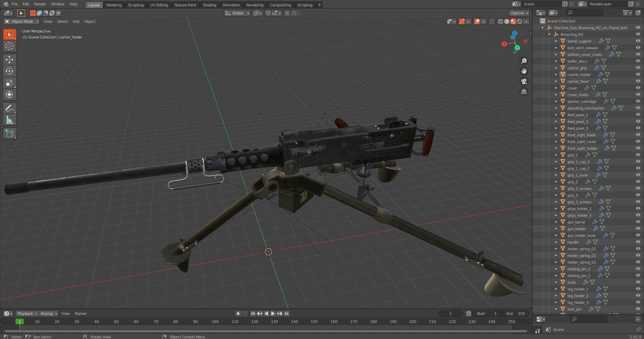The width and height of the screenshot is (644, 339).
Task: Expand the cover object
Action: (556, 88)
